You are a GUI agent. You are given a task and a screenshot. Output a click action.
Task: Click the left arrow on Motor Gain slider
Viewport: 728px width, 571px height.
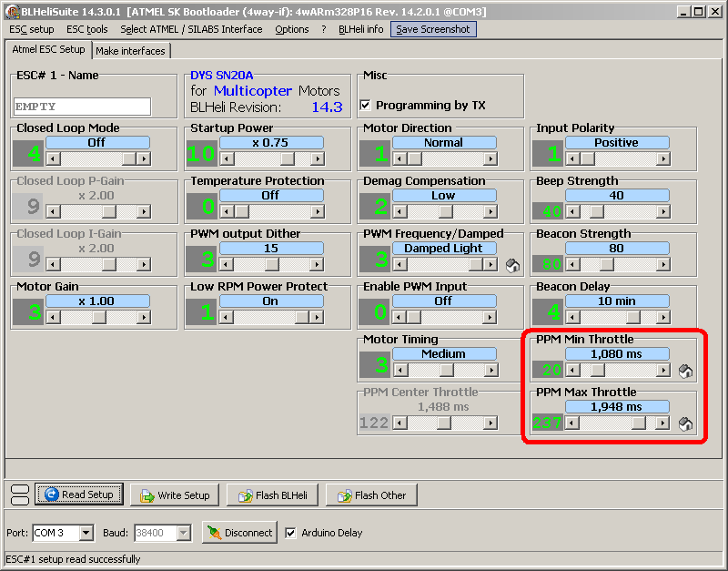tap(53, 317)
